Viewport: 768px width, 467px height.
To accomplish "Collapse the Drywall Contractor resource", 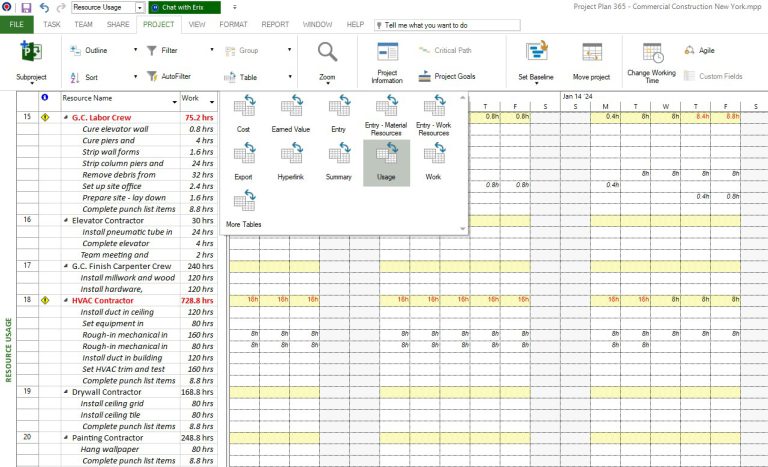I will pyautogui.click(x=66, y=392).
